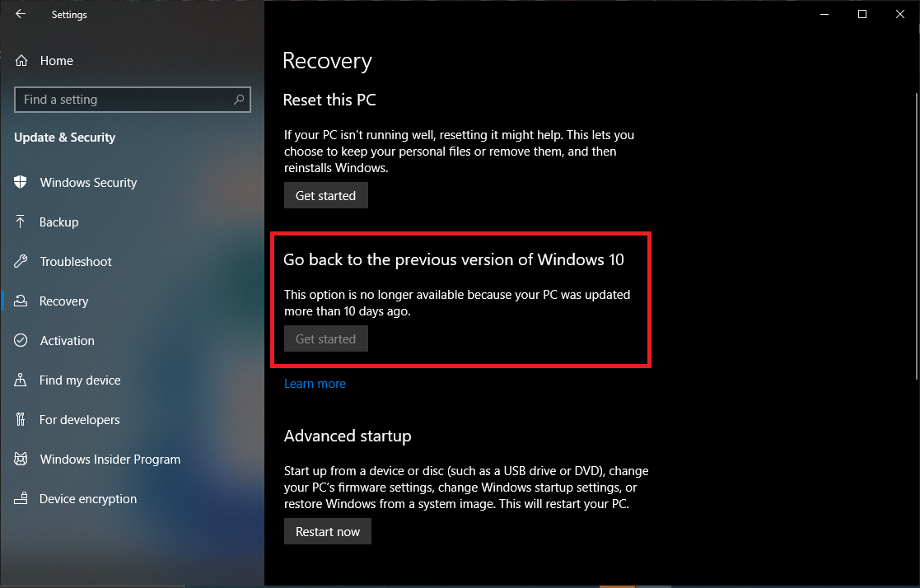This screenshot has width=920, height=588.
Task: Focus the Find a setting search box
Action: pos(132,99)
